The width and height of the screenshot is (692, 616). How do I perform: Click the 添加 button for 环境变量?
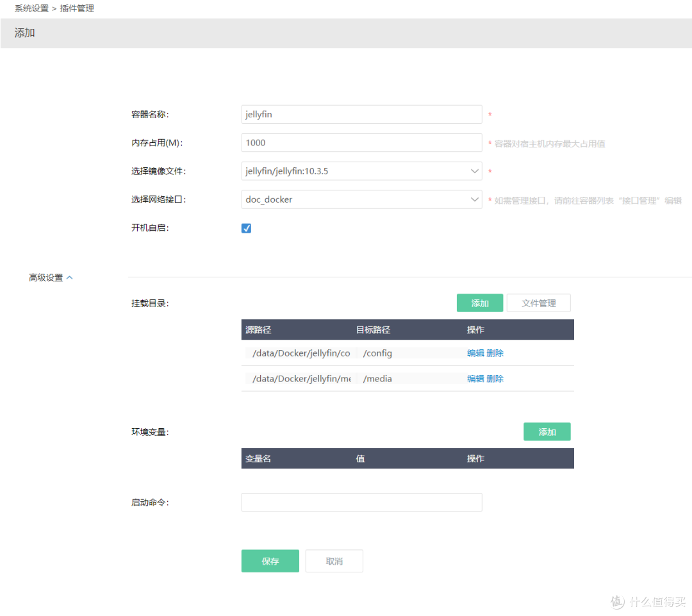[x=547, y=431]
